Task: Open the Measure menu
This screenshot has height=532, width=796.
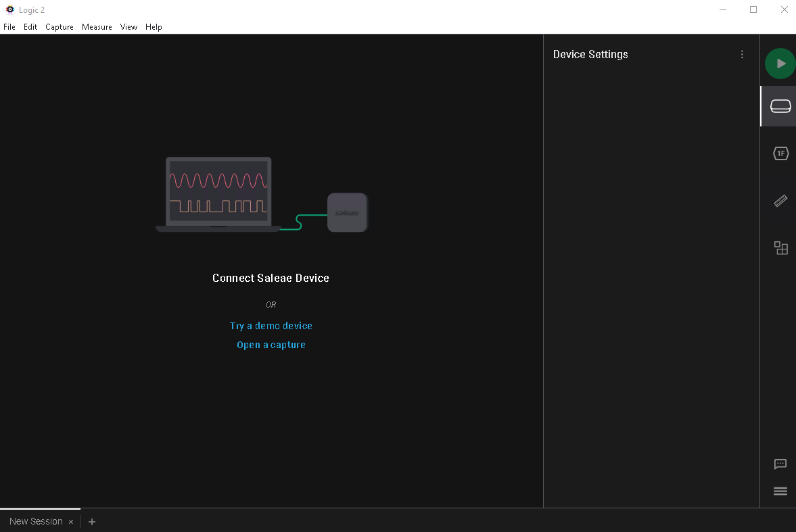Action: 97,27
